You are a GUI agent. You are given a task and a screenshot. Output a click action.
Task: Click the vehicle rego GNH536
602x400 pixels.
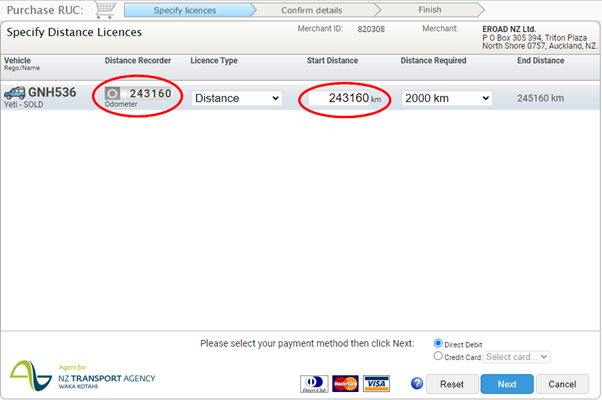(52, 93)
